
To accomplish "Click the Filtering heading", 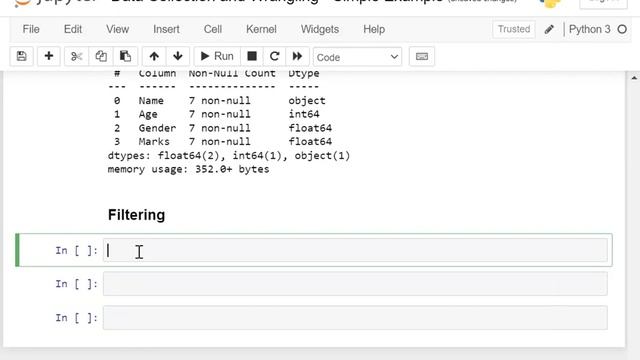I will [x=136, y=215].
